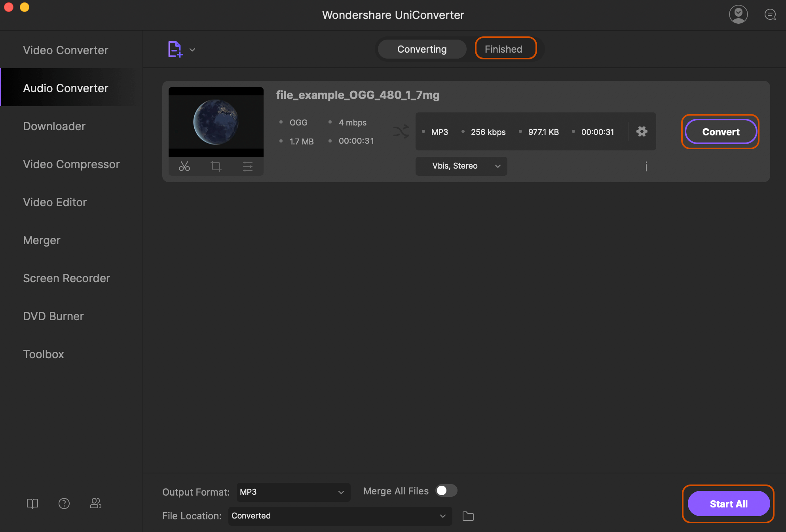Click the Convert button for this file

coord(721,131)
